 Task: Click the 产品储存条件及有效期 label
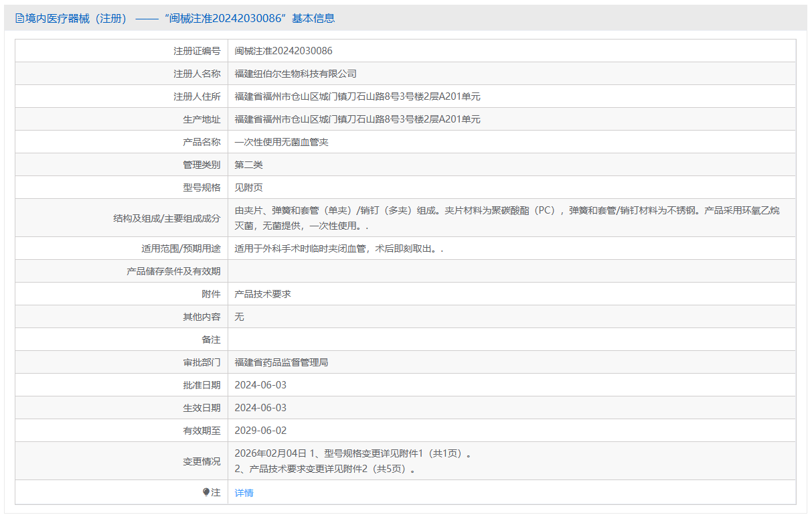[x=174, y=271]
